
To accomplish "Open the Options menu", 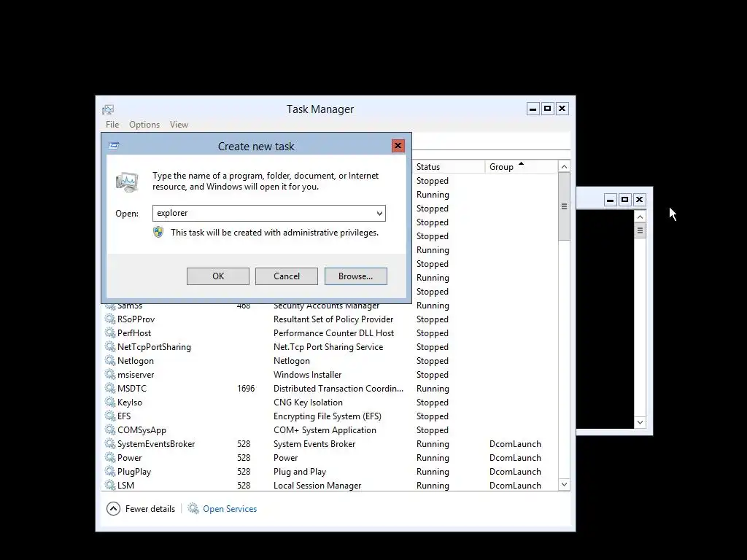I will coord(144,124).
